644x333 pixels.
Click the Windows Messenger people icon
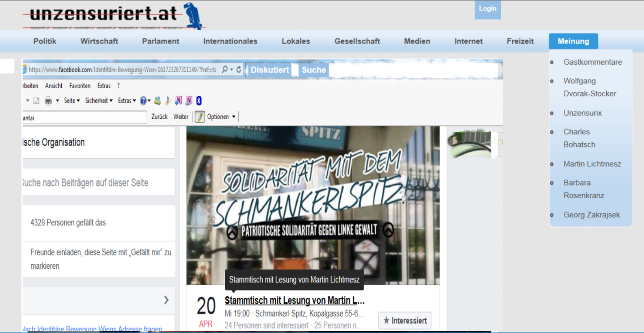(157, 101)
